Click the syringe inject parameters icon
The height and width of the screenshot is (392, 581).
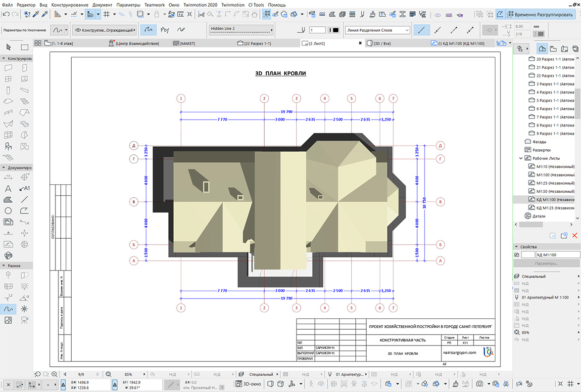click(45, 14)
